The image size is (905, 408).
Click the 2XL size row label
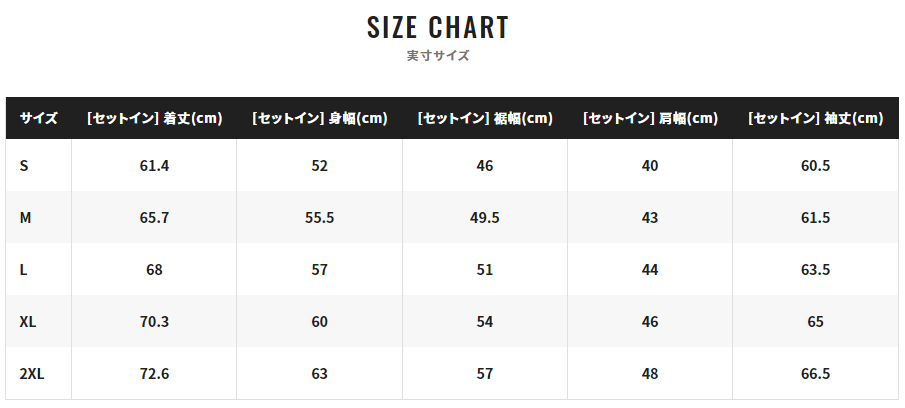click(x=32, y=373)
